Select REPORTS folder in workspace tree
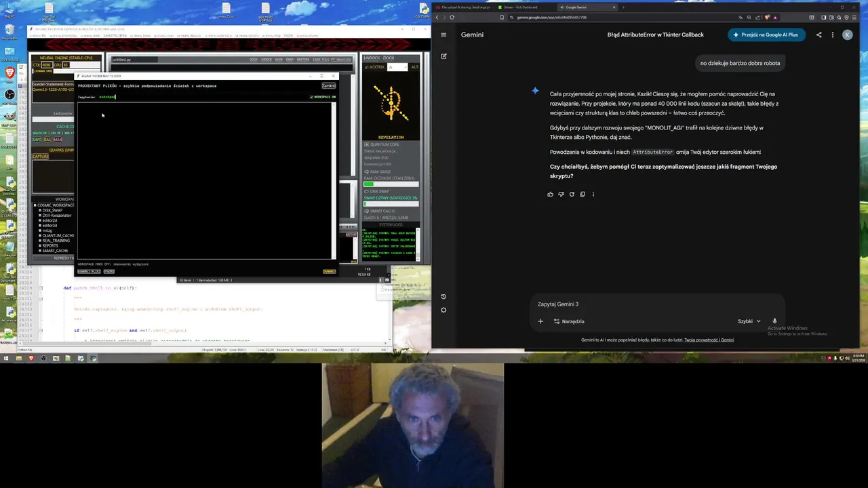868x488 pixels. 52,245
